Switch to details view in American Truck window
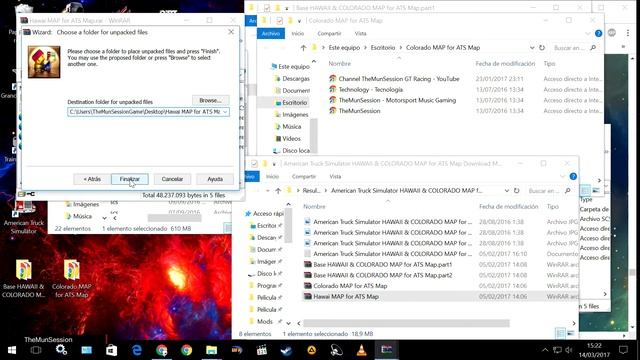This screenshot has width=640, height=360. click(x=560, y=334)
